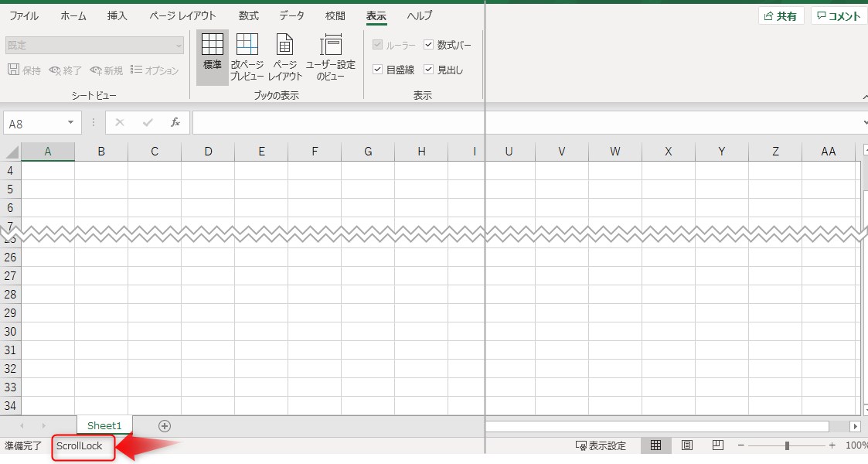The image size is (868, 464).
Task: Switch to the ホーム ribbon tab
Action: coord(73,15)
